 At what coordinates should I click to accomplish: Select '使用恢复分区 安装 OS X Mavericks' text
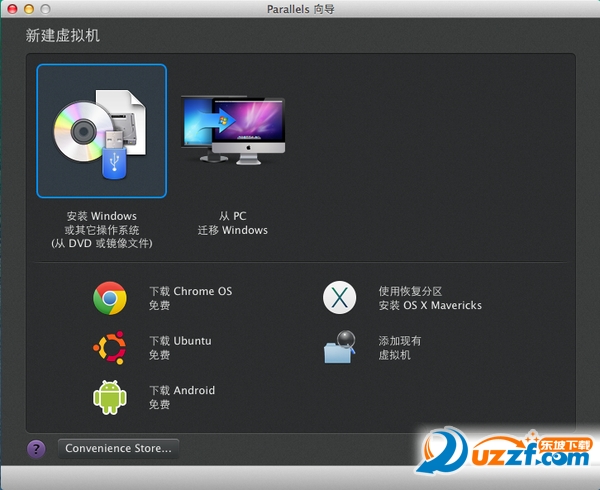(x=429, y=298)
